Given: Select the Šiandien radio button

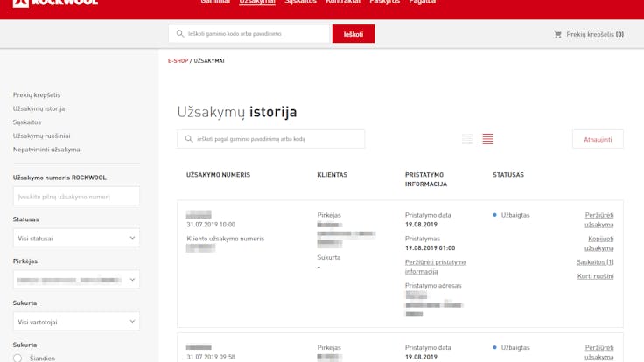Looking at the screenshot, I should [17, 358].
